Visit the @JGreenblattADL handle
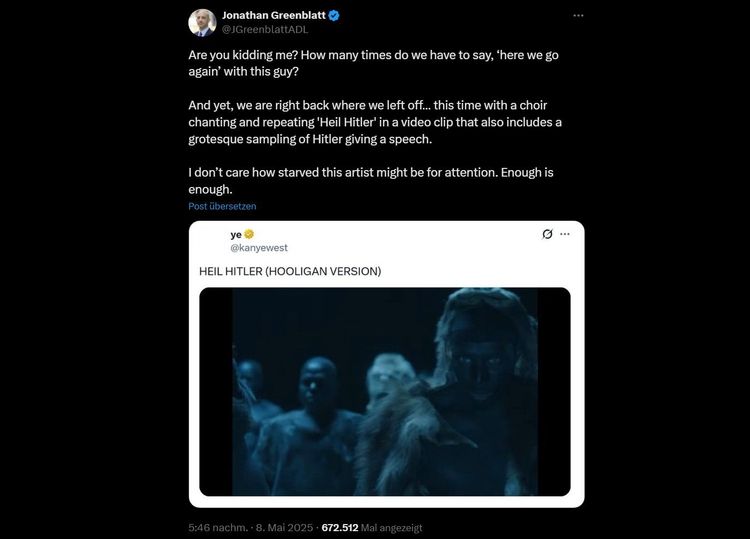The width and height of the screenshot is (750, 539). tap(265, 30)
